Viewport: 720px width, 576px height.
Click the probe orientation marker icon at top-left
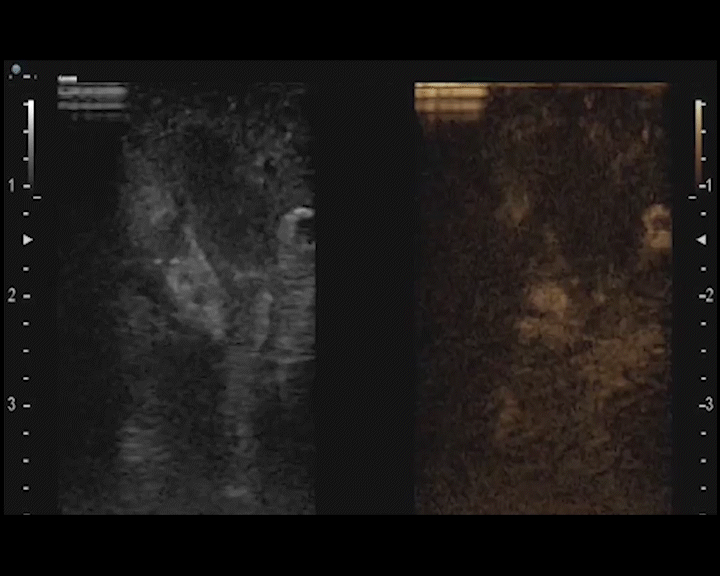(x=18, y=70)
